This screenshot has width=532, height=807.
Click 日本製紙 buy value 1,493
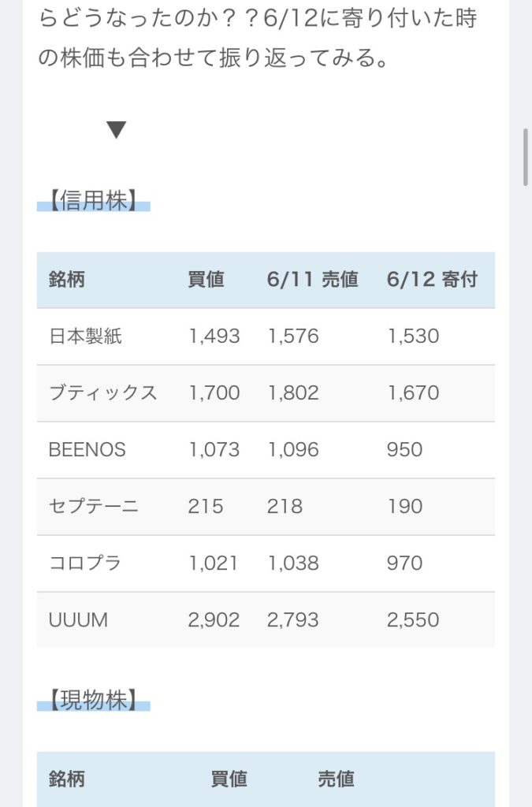(214, 337)
